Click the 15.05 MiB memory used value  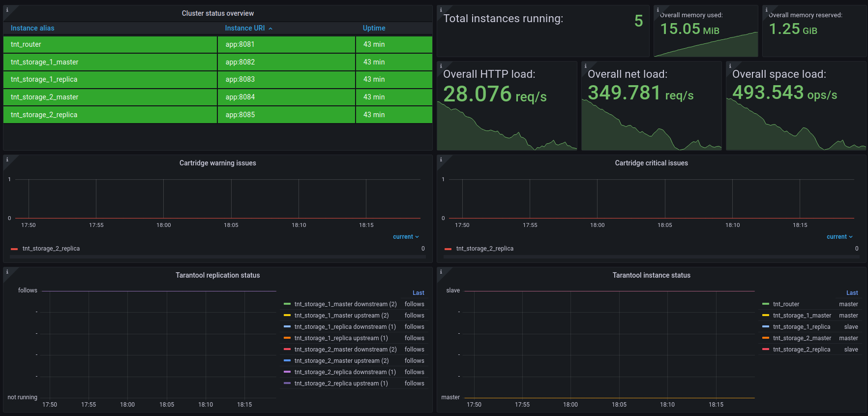click(689, 29)
